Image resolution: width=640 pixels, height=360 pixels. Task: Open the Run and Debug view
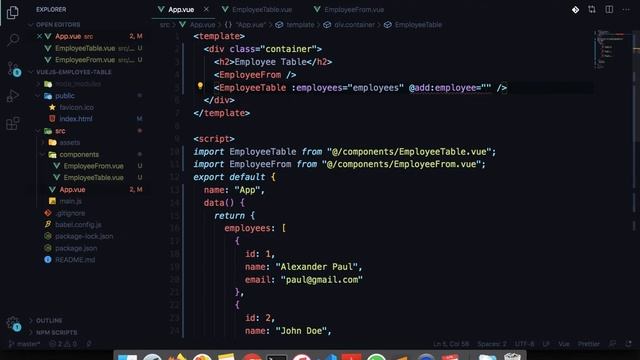pos(13,96)
